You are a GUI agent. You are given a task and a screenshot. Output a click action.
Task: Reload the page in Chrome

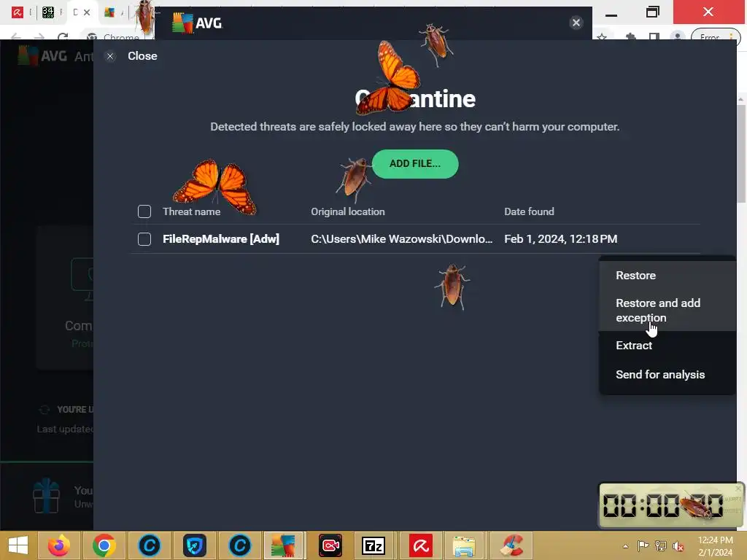63,36
